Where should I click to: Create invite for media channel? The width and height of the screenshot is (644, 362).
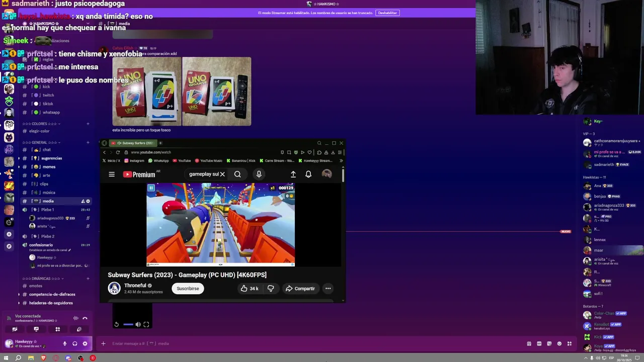tap(83, 201)
